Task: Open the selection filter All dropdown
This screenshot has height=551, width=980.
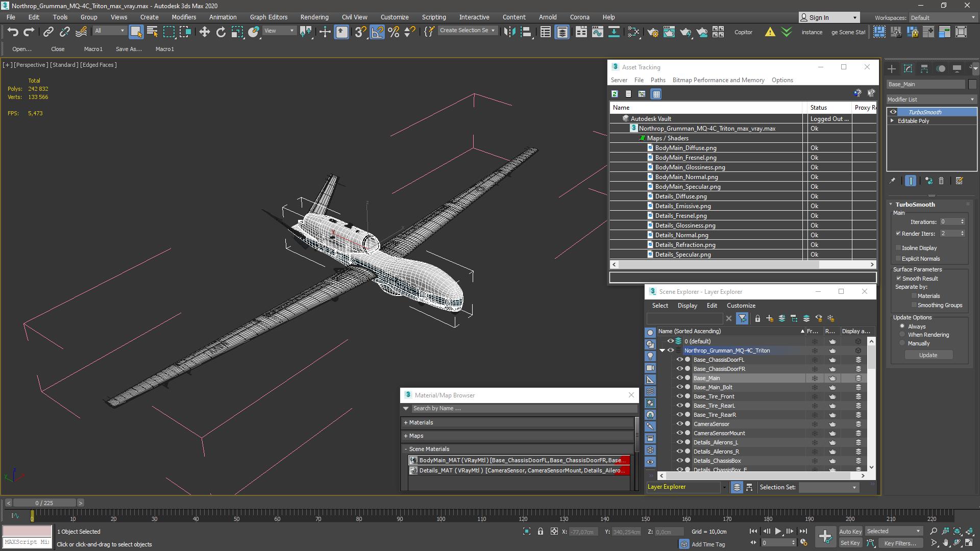Action: pyautogui.click(x=109, y=31)
